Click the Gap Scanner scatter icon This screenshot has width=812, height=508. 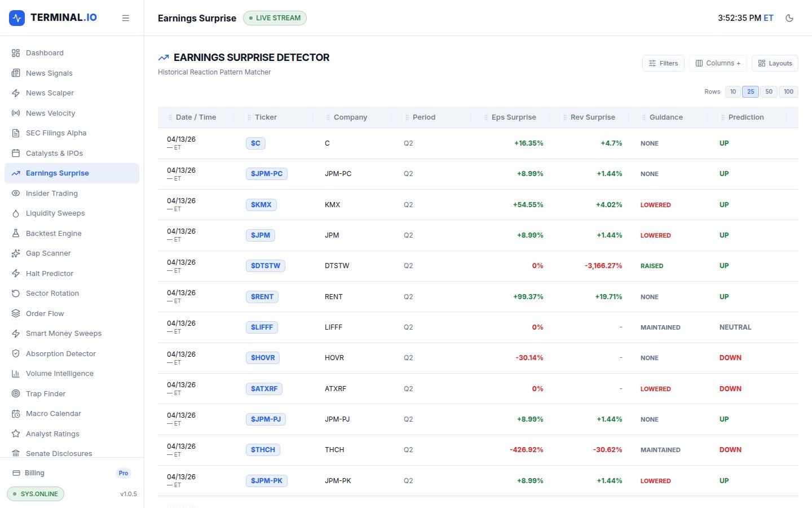click(x=16, y=253)
